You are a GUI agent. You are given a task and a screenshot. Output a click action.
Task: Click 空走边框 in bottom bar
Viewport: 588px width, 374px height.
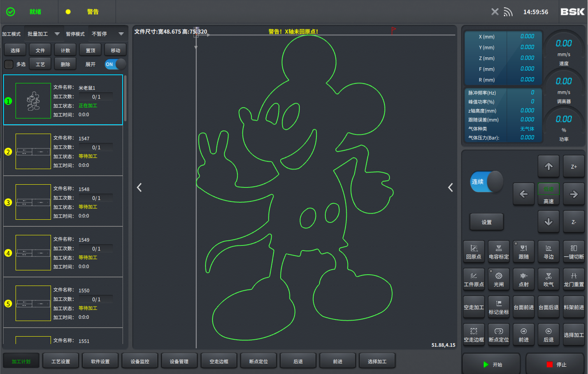click(219, 362)
